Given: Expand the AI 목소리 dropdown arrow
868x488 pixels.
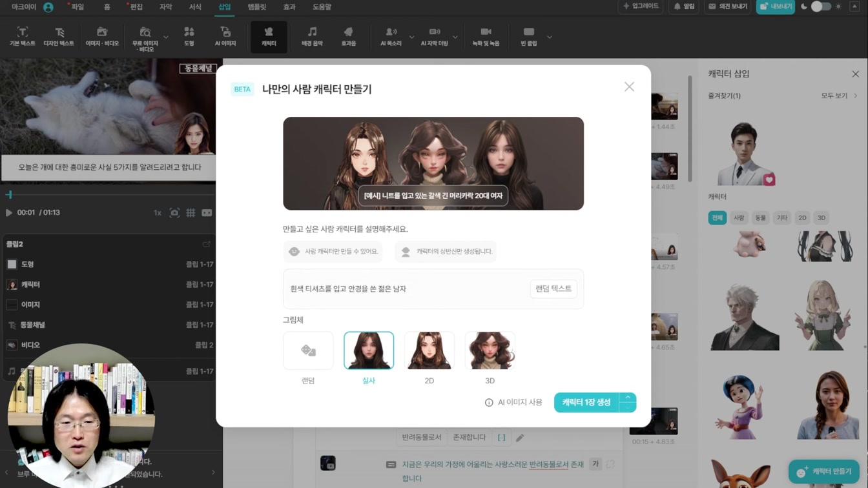Looking at the screenshot, I should 411,37.
